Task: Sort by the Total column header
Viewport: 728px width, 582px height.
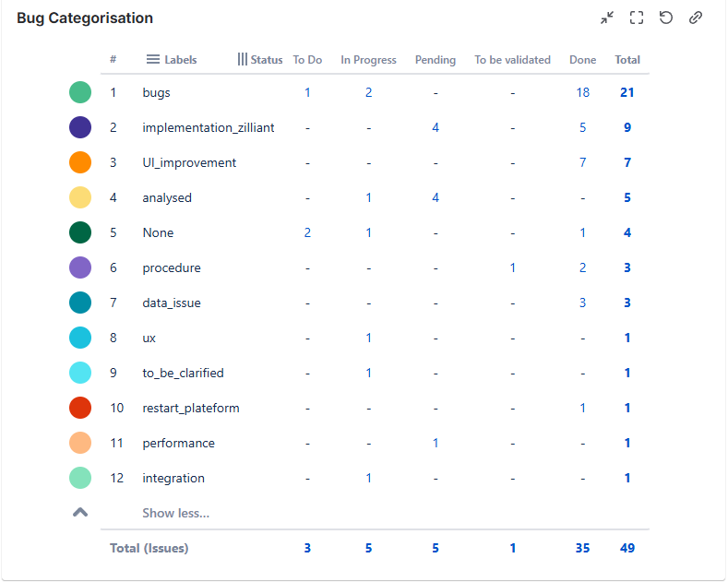Action: point(627,60)
